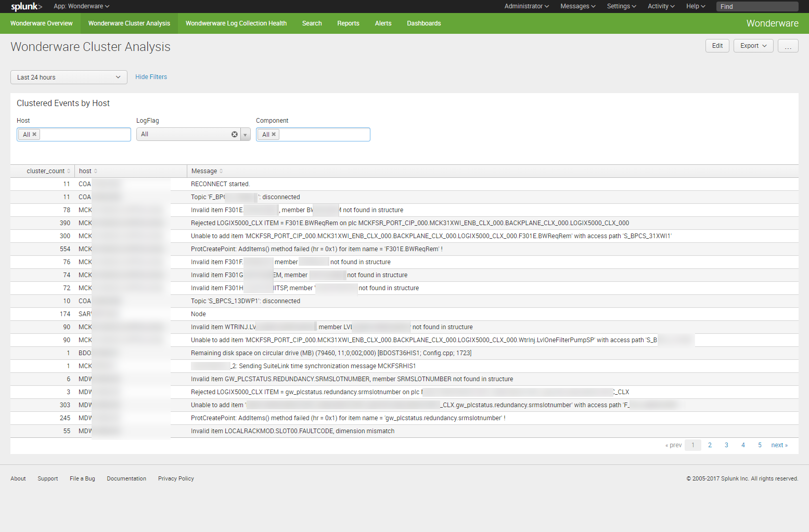Remove the All tag in Component filter

pyautogui.click(x=274, y=134)
